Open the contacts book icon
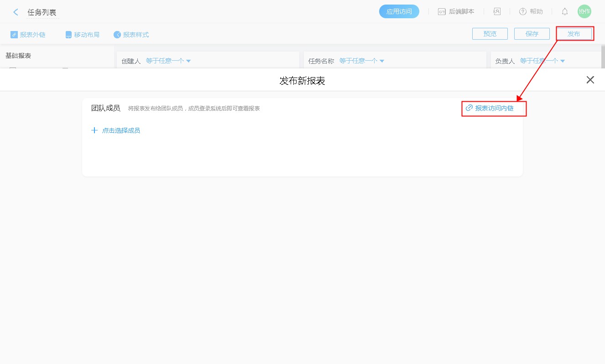 (497, 12)
